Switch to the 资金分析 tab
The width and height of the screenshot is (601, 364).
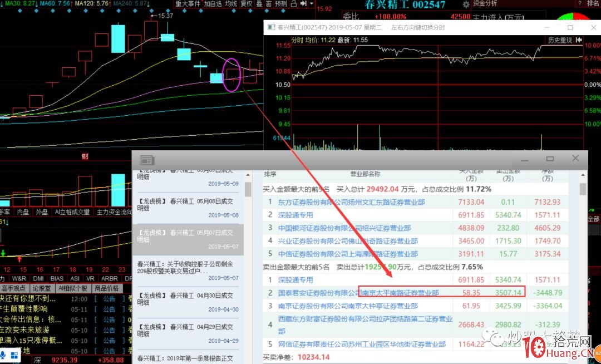485,3
